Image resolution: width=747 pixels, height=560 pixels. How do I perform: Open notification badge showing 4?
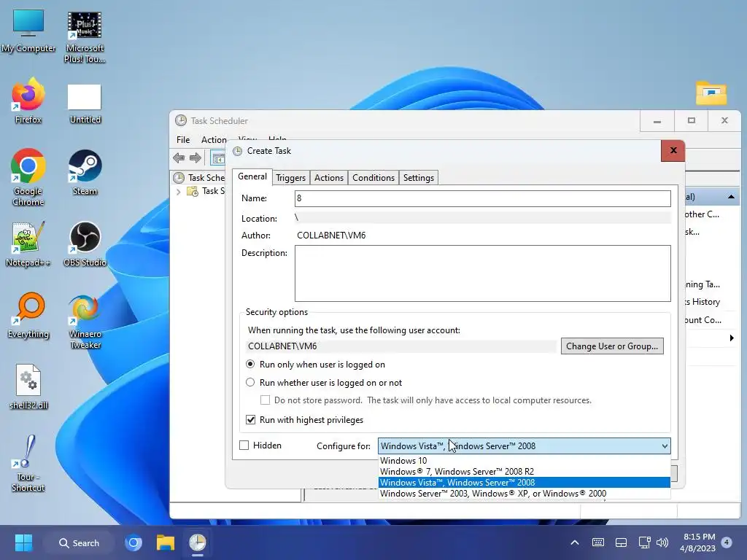(727, 542)
